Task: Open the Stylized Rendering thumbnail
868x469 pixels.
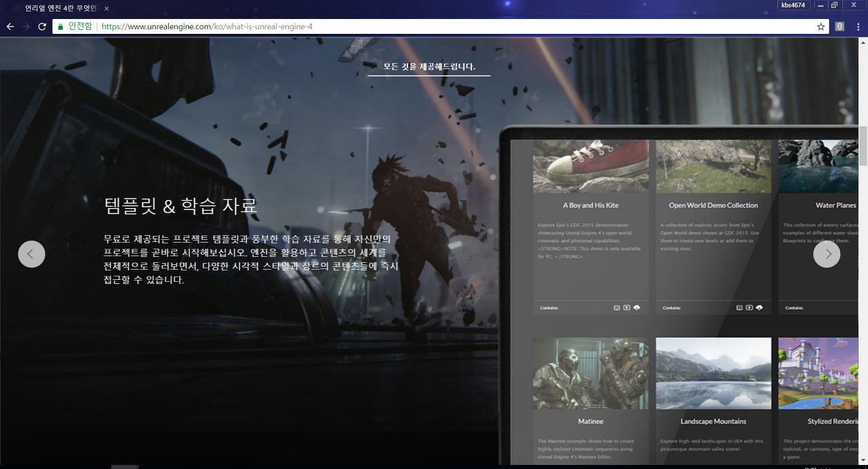Action: coord(818,373)
